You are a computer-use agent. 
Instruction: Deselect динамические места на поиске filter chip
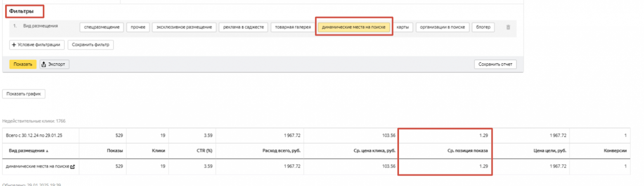coord(354,27)
